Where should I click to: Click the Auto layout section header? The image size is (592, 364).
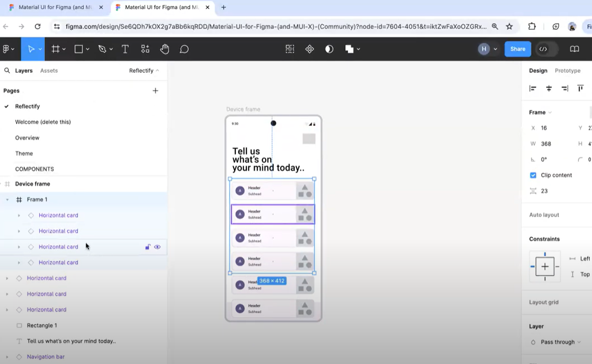click(x=544, y=215)
